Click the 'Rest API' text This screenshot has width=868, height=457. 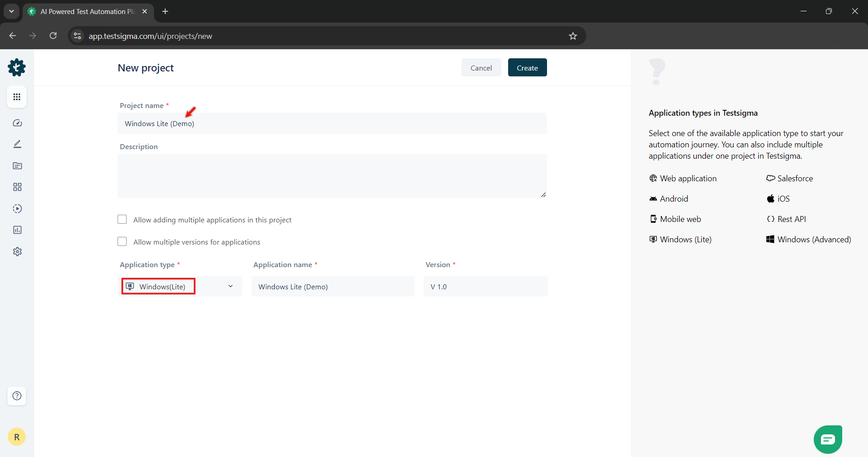pyautogui.click(x=792, y=219)
